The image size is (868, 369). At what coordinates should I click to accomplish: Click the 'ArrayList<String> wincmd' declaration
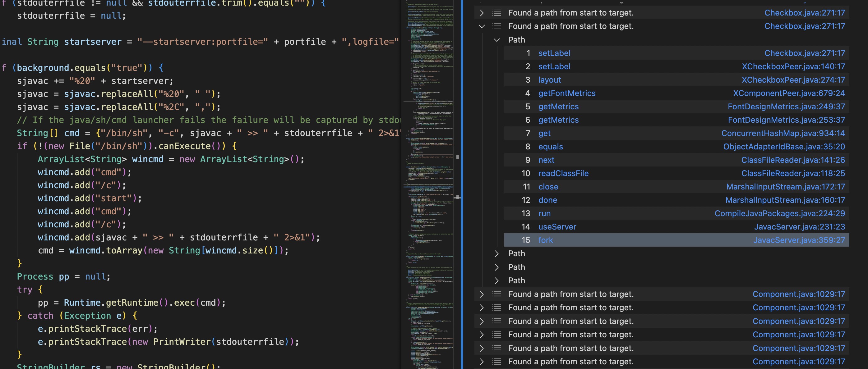pyautogui.click(x=171, y=159)
